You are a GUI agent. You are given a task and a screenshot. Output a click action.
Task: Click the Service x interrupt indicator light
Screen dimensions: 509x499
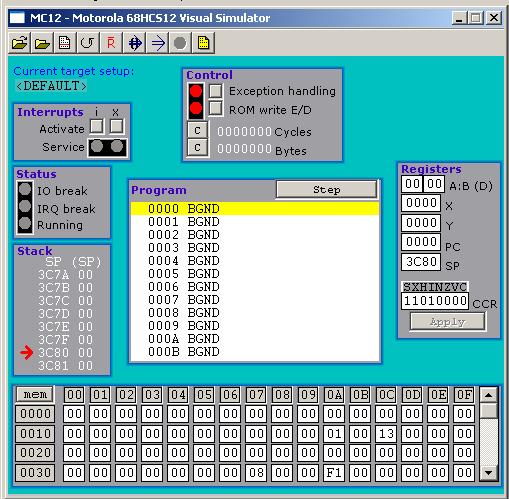[x=117, y=146]
